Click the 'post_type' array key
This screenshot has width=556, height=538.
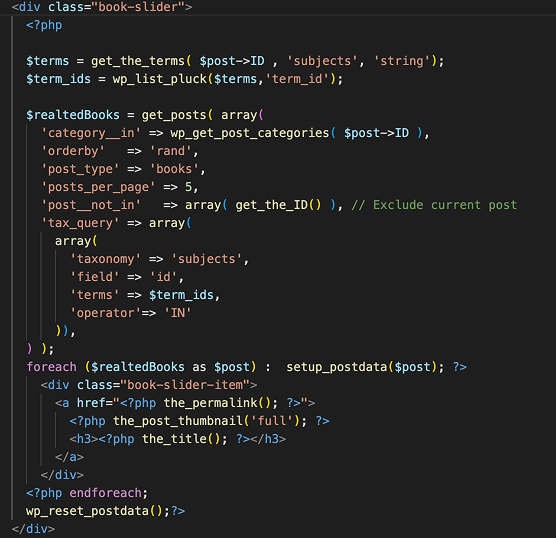[x=80, y=169]
